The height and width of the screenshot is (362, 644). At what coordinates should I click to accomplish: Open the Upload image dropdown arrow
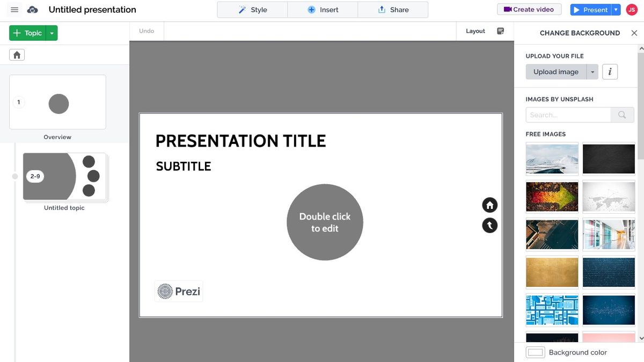(x=592, y=71)
